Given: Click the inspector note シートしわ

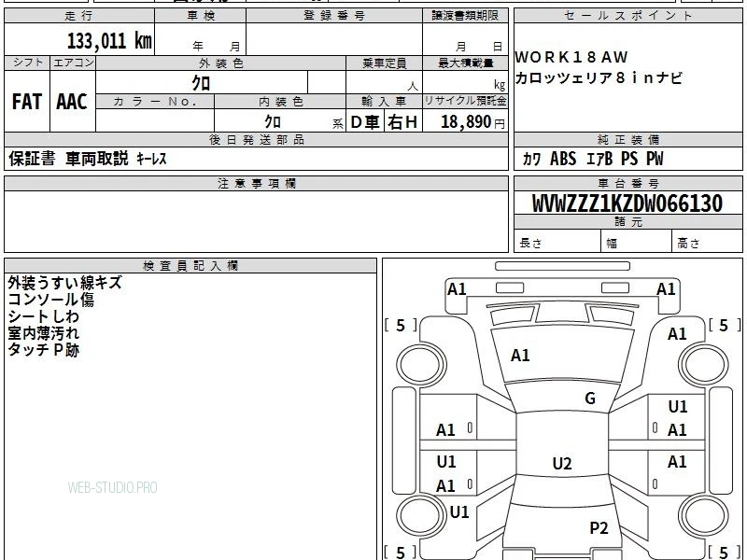Looking at the screenshot, I should click(x=43, y=316).
